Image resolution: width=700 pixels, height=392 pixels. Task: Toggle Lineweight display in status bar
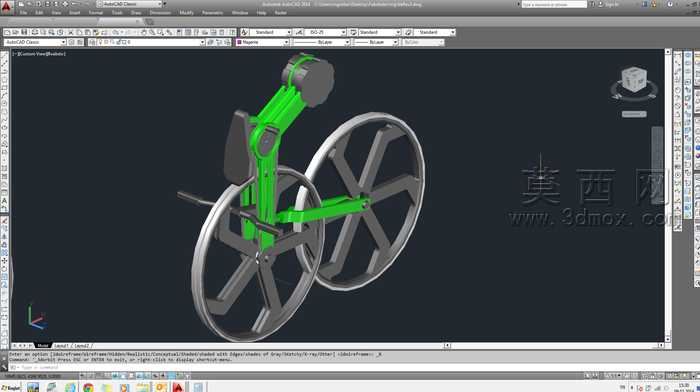point(163,376)
